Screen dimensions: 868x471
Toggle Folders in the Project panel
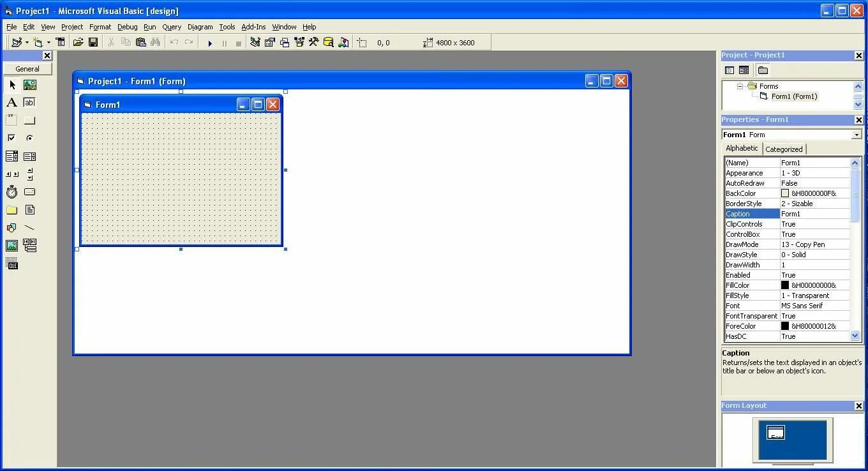(x=763, y=70)
